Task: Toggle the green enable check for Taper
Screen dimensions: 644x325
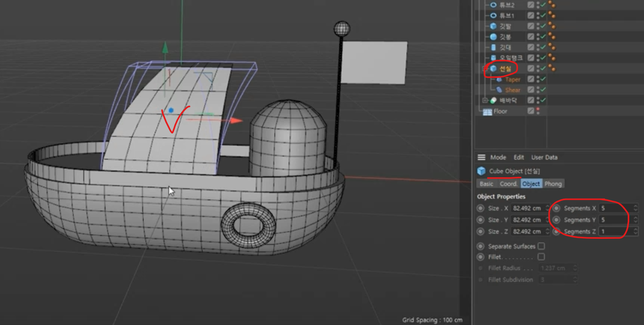Action: pyautogui.click(x=543, y=79)
